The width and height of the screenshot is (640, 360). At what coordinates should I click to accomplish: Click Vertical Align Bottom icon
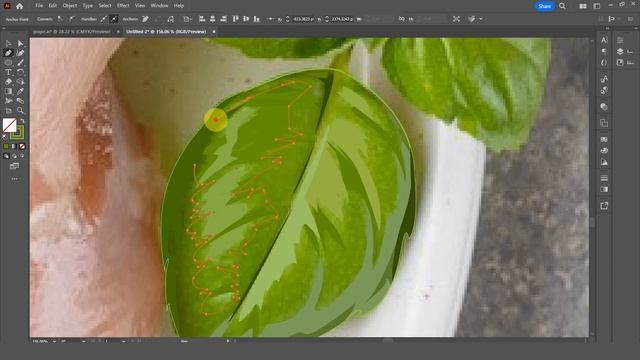pos(257,19)
